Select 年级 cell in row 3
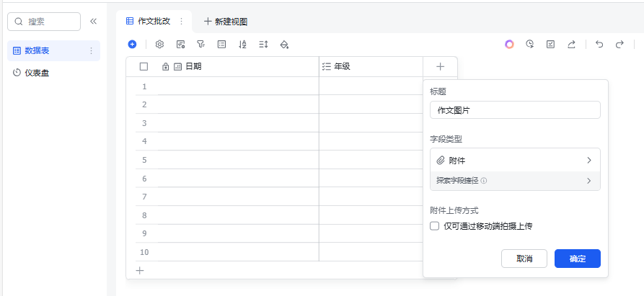 371,123
